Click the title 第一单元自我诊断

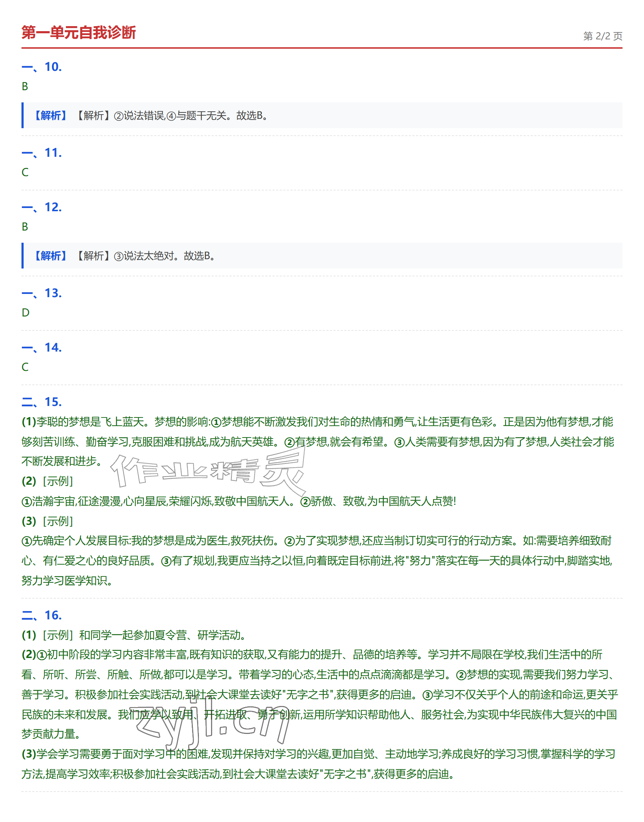[78, 33]
